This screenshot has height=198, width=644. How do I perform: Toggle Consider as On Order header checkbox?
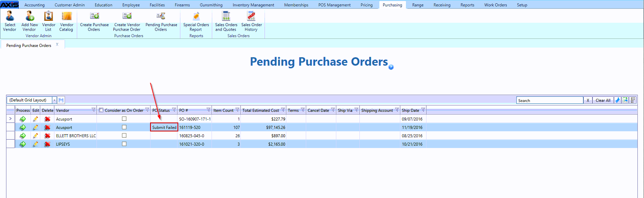[x=101, y=110]
